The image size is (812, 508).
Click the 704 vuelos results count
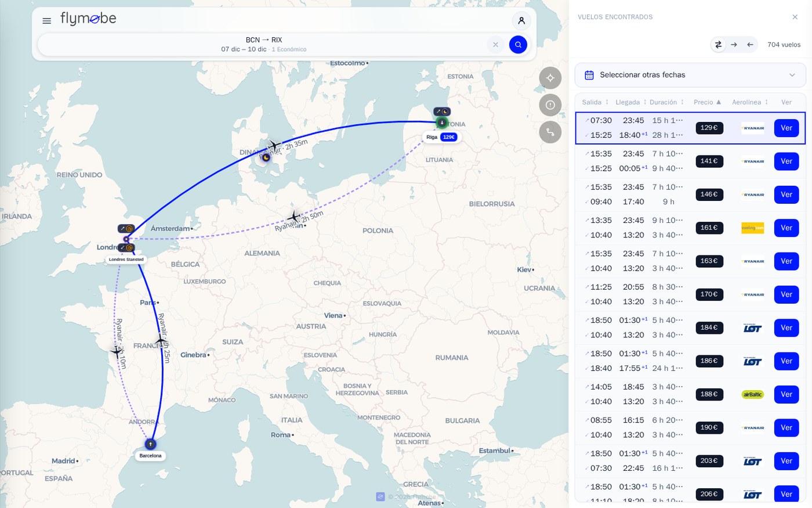tap(784, 45)
